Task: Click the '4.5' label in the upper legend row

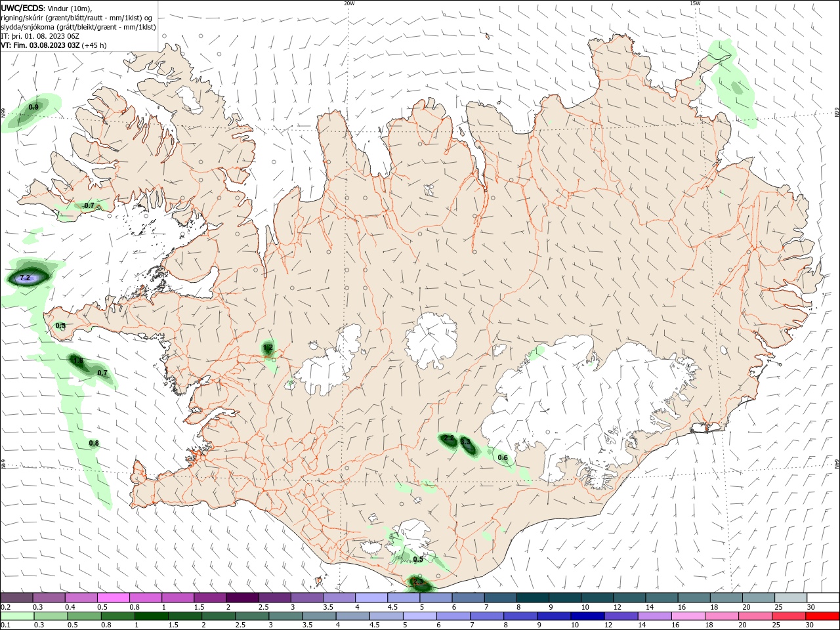Action: tap(392, 608)
